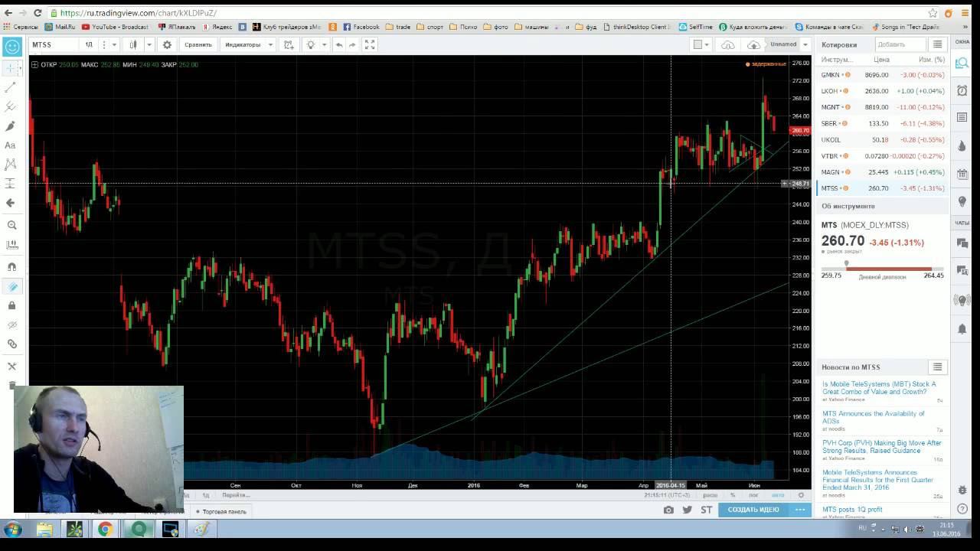The height and width of the screenshot is (551, 980).
Task: Take a chart snapshot with the camera icon
Action: [x=668, y=510]
